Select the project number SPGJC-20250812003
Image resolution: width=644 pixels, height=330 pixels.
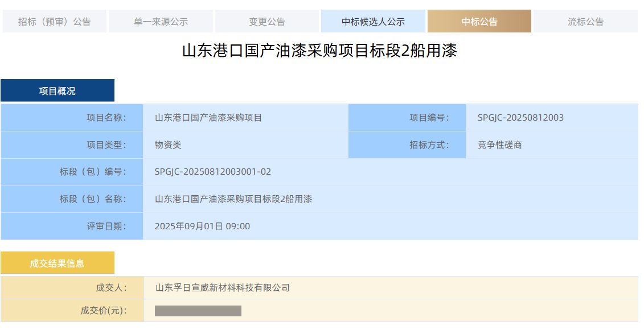coord(520,118)
